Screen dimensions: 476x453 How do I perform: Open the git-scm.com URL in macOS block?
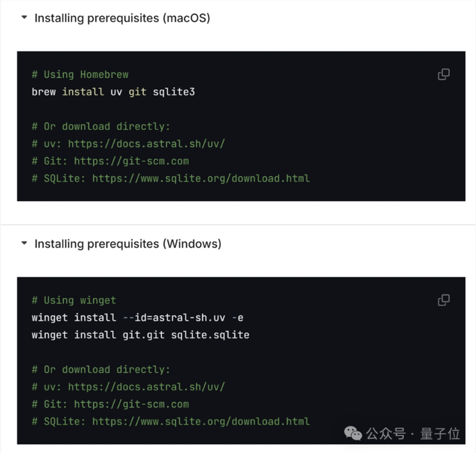coord(131,161)
